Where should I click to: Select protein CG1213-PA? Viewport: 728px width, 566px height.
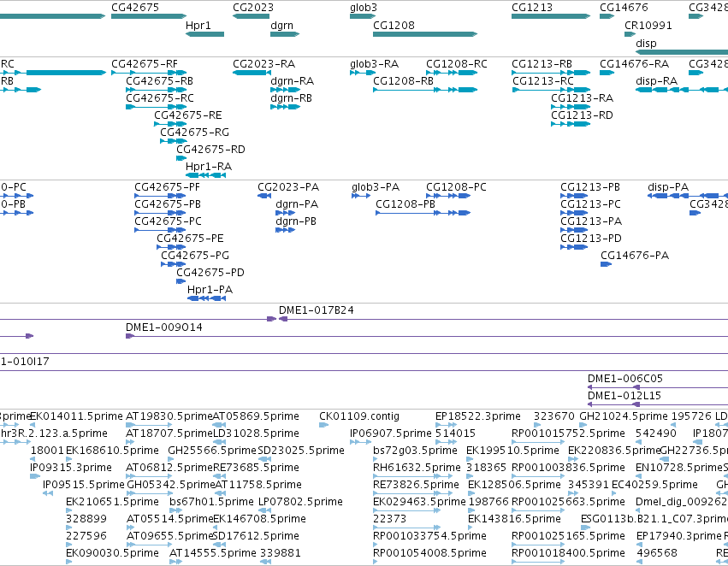[x=591, y=221]
